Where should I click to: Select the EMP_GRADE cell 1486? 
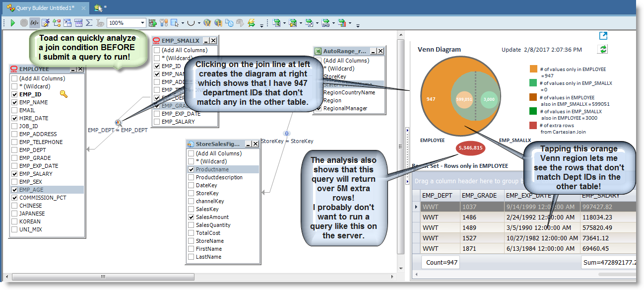(482, 217)
